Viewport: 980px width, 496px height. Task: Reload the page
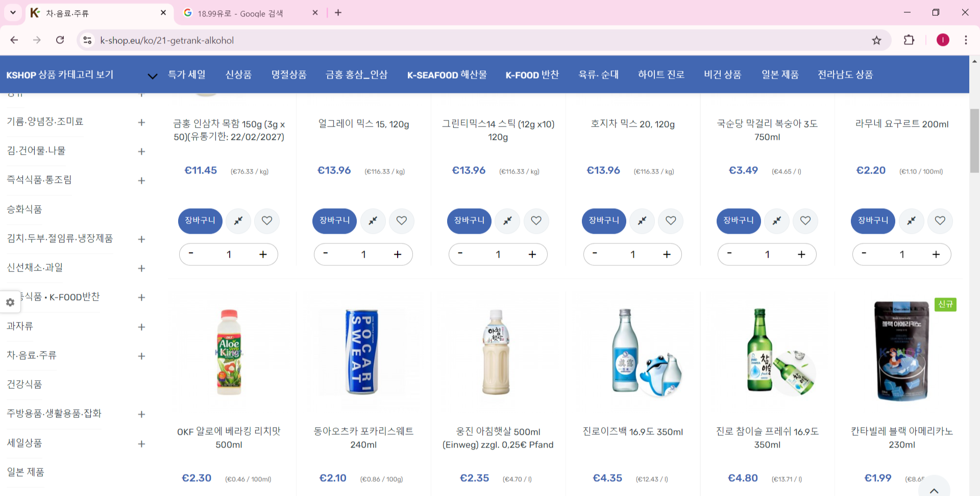tap(60, 40)
